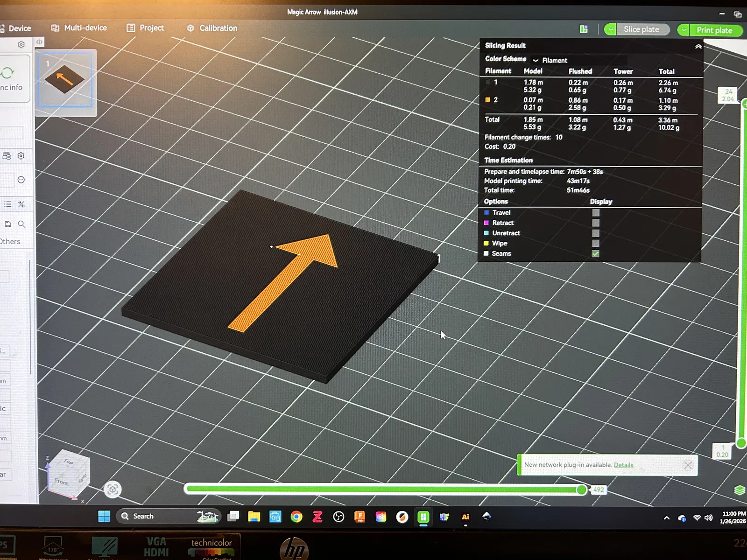Image resolution: width=747 pixels, height=560 pixels.
Task: Click the layers icon at bottom right
Action: point(740,490)
